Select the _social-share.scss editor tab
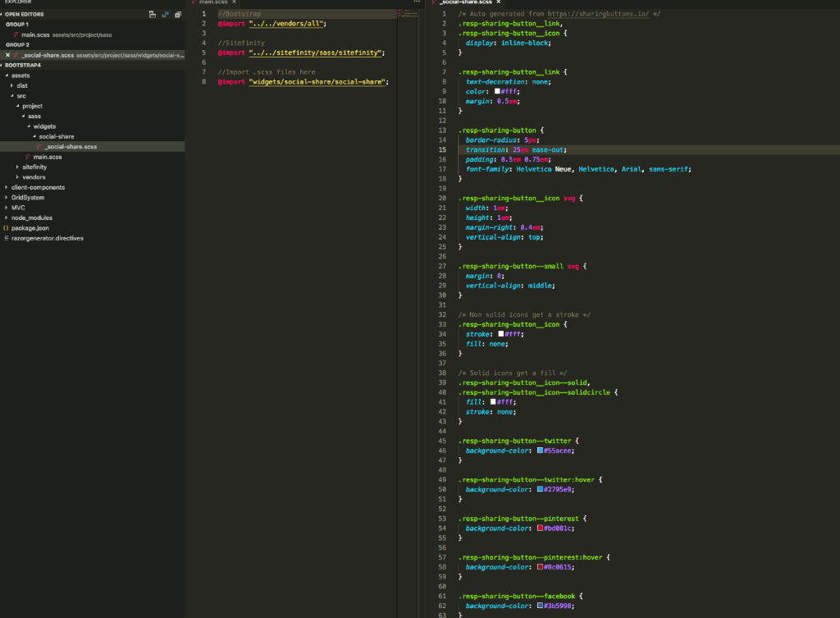 466,2
